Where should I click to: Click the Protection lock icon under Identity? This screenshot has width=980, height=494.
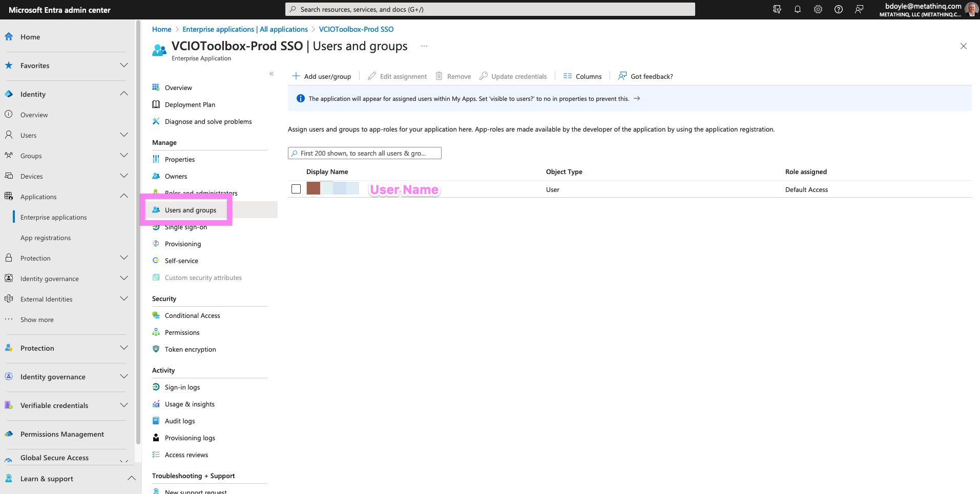(9, 257)
